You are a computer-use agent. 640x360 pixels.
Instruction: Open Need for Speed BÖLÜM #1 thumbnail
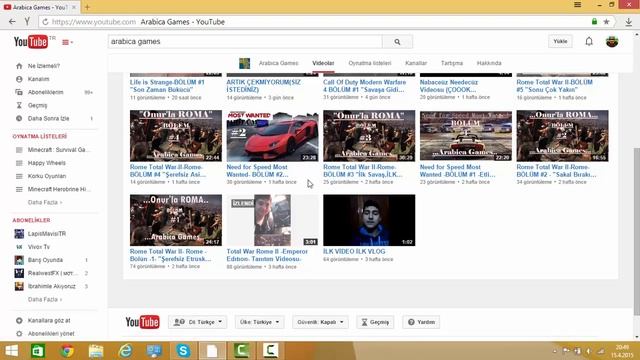pos(466,136)
